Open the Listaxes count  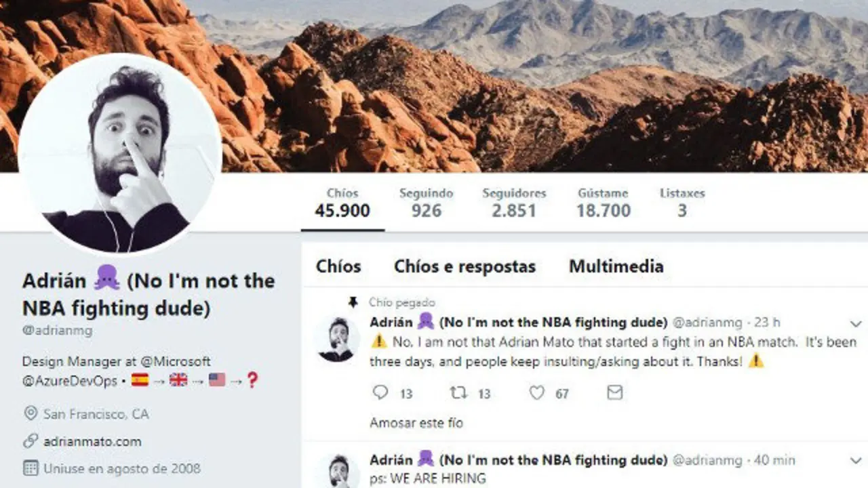(x=682, y=203)
